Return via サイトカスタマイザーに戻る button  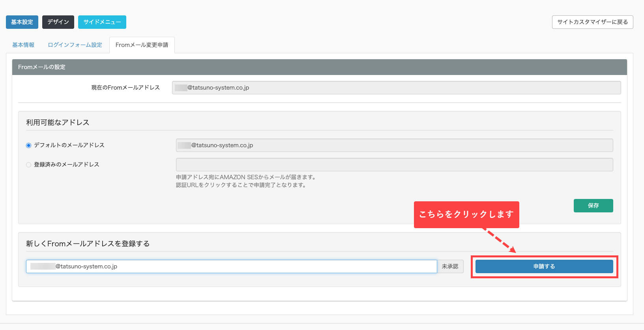click(x=592, y=22)
